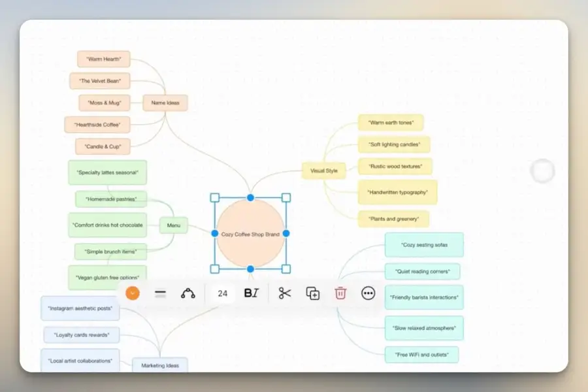This screenshot has height=392, width=588.
Task: Open the orange fill color picker
Action: pyautogui.click(x=133, y=293)
